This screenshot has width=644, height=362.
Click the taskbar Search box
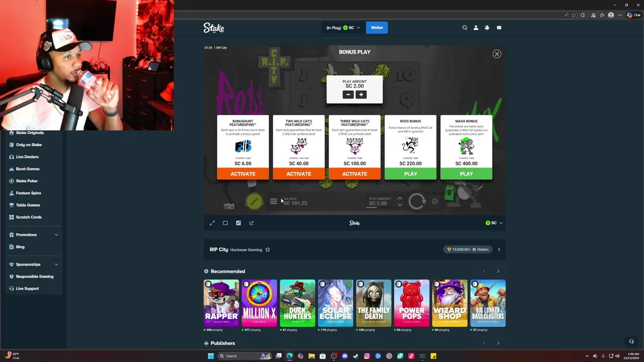(245, 356)
